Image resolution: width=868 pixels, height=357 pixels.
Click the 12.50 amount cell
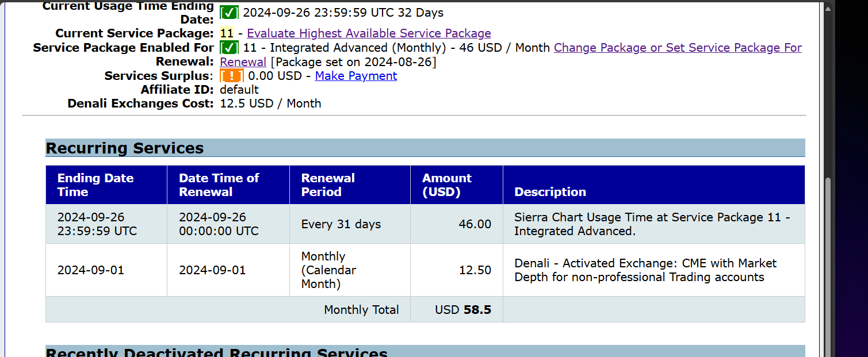pyautogui.click(x=475, y=270)
